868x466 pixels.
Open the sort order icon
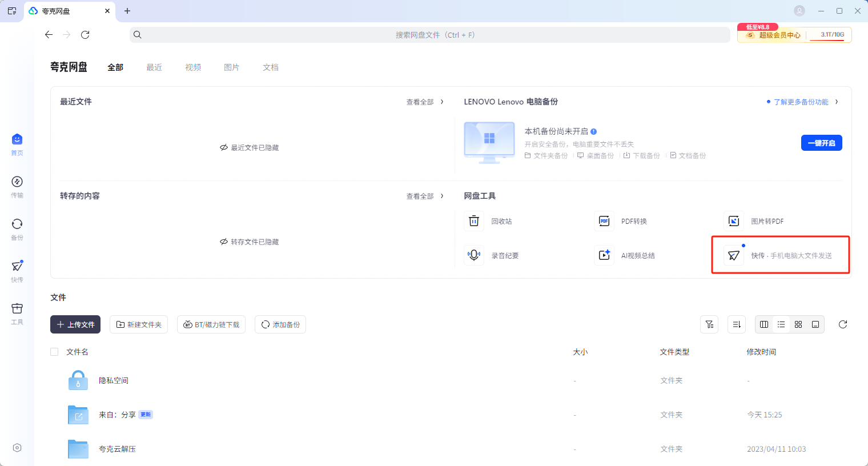click(x=737, y=324)
